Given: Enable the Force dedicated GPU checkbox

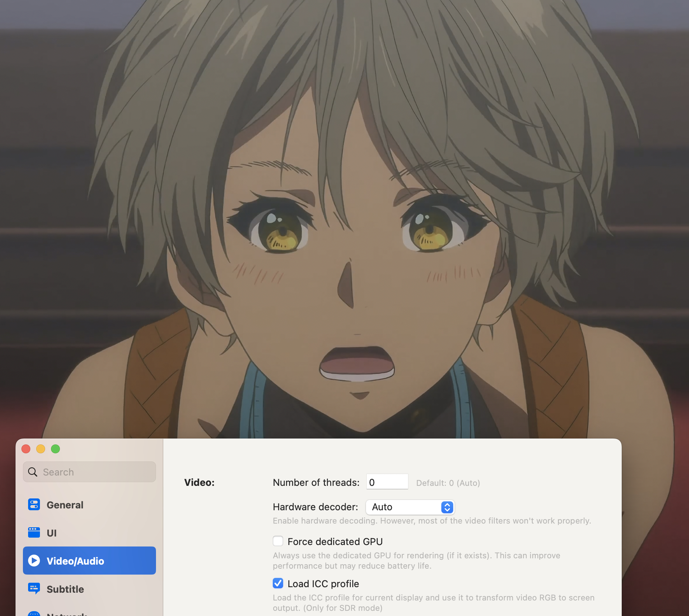Looking at the screenshot, I should point(278,541).
